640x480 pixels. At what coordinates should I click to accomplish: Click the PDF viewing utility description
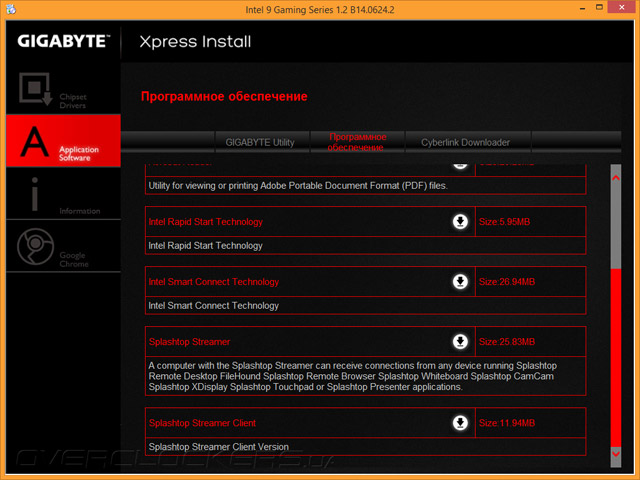point(298,186)
